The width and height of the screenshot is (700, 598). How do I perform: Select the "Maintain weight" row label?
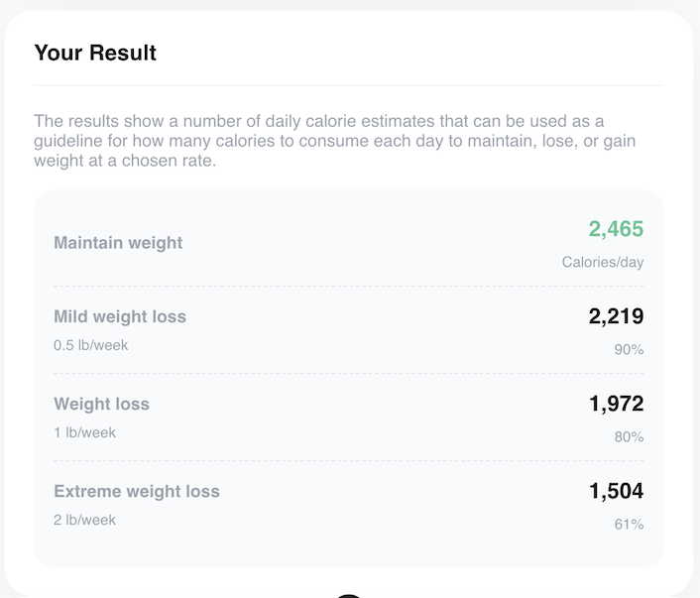118,243
